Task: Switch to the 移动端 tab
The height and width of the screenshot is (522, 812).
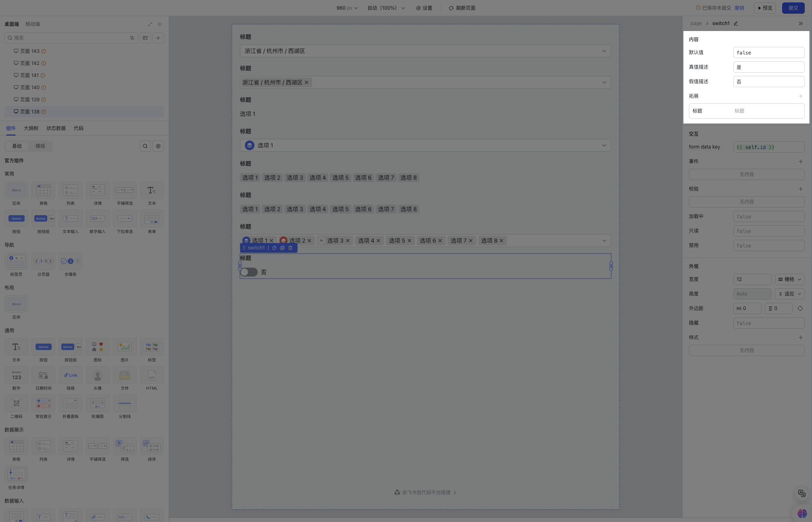Action: (33, 24)
